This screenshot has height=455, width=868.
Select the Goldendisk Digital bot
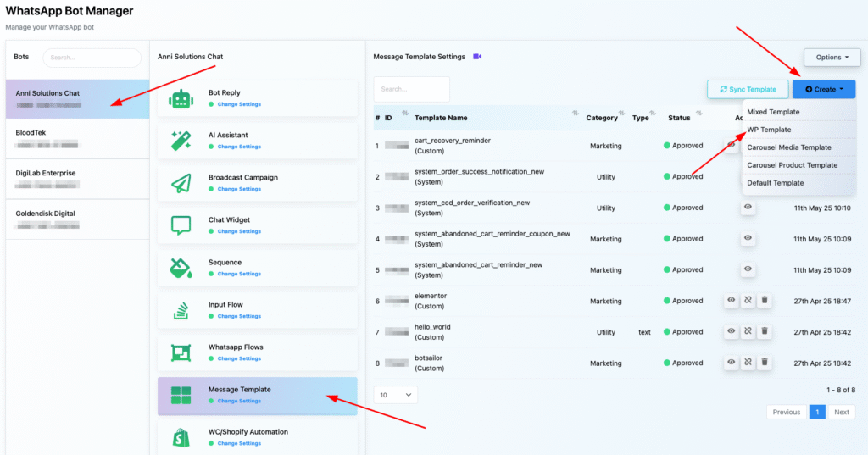[x=77, y=219]
